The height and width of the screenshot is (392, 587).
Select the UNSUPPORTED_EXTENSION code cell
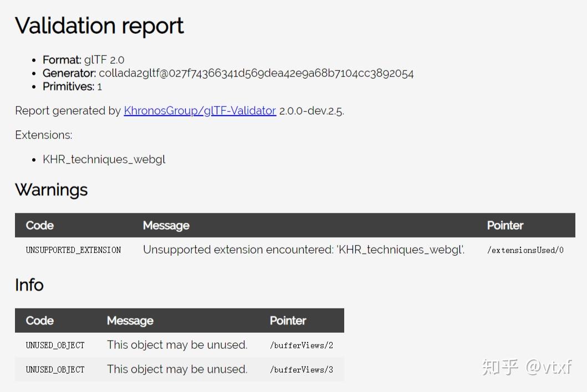tap(73, 250)
